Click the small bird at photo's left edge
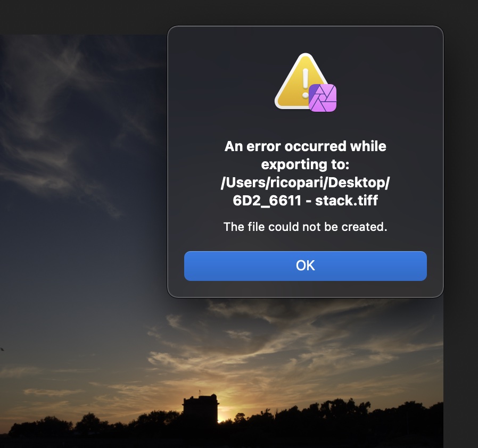478x448 pixels. pos(2,349)
